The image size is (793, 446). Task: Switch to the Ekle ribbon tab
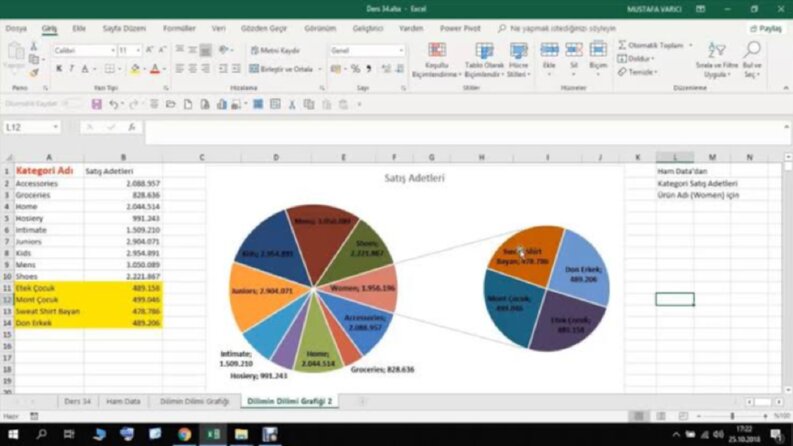coord(79,28)
